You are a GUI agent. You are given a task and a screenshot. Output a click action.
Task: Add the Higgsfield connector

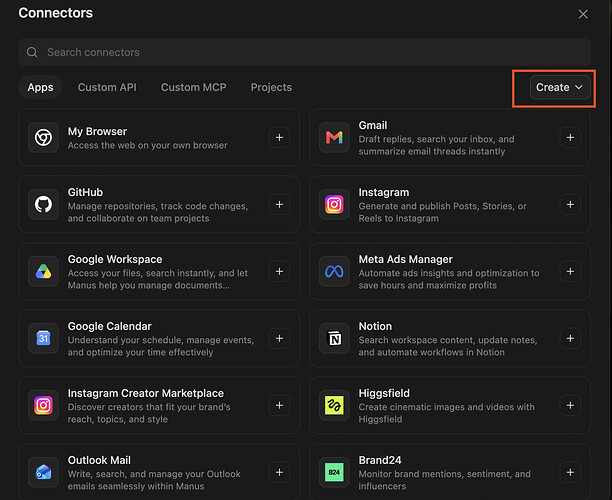click(x=570, y=406)
